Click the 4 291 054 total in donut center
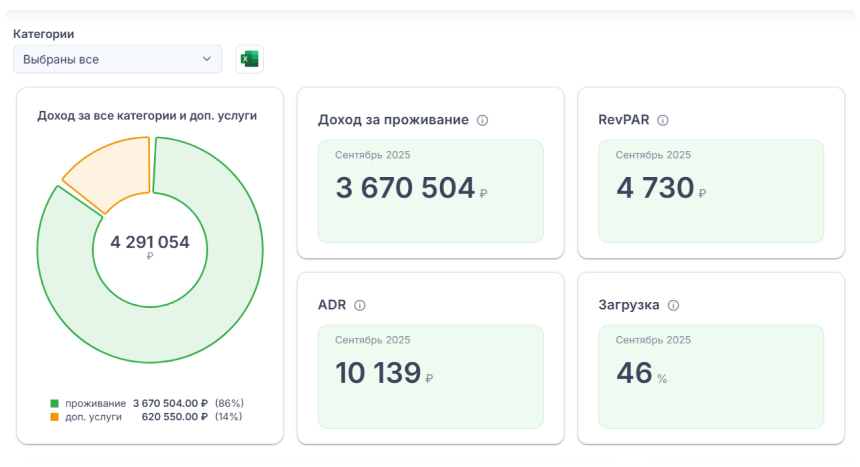Viewport: 860px width, 467px height. [x=150, y=242]
